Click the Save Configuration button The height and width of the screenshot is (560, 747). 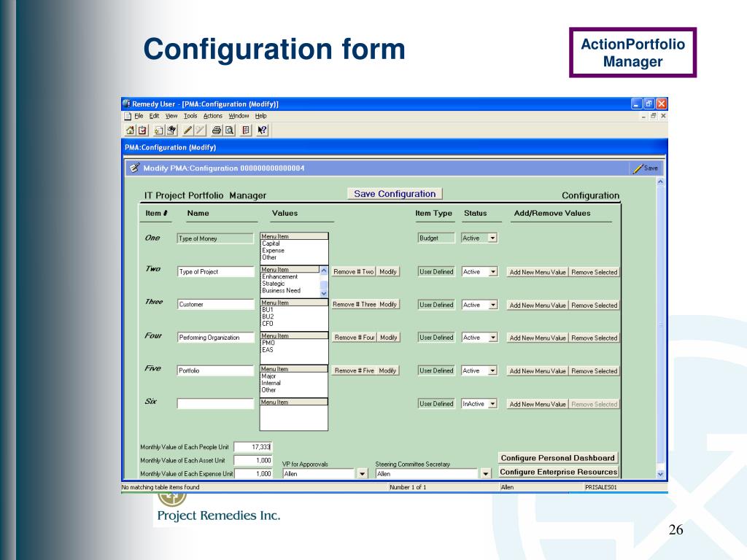pyautogui.click(x=395, y=194)
